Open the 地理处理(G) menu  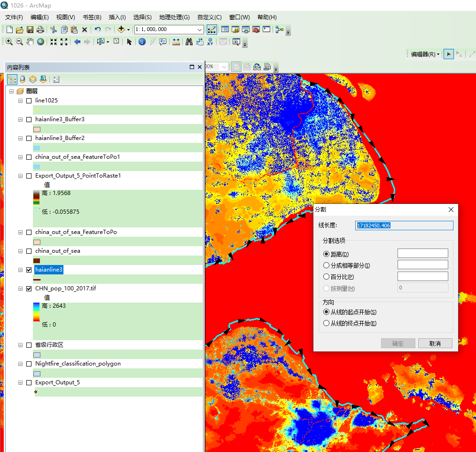pos(174,17)
